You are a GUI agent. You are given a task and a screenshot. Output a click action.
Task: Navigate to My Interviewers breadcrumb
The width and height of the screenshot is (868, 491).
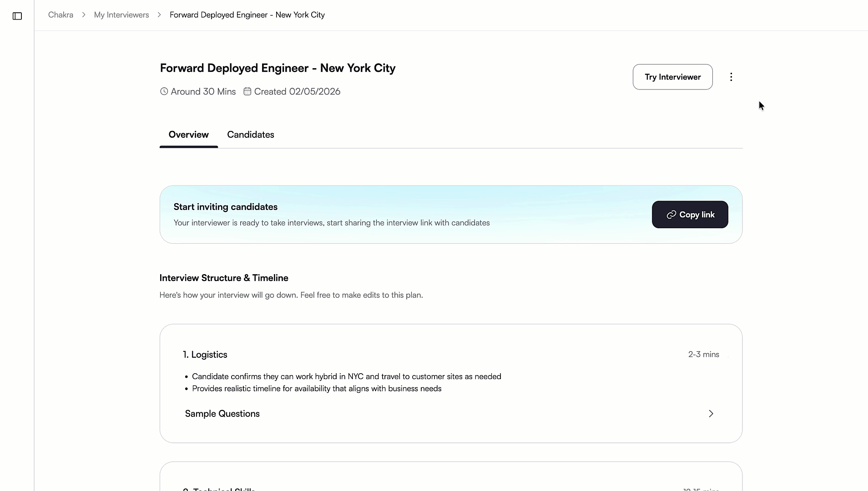[121, 15]
